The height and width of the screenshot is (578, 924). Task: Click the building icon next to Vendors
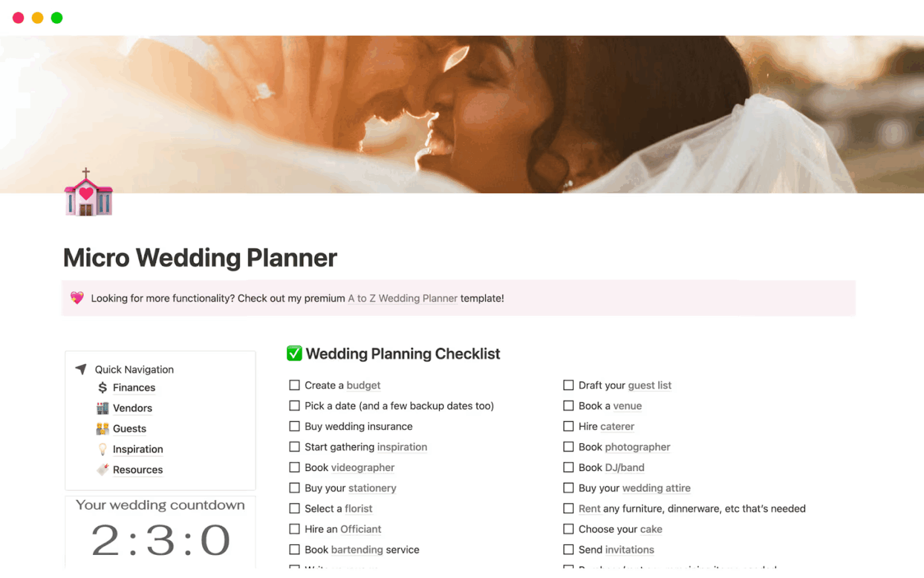102,408
